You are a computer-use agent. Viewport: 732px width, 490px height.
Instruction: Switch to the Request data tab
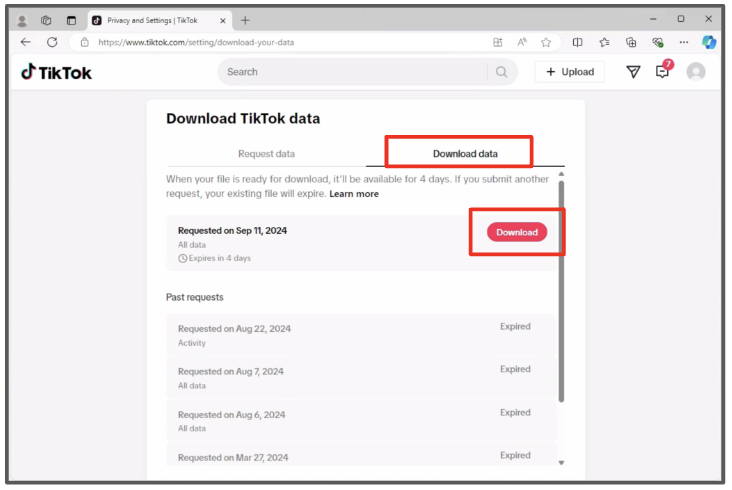(266, 154)
